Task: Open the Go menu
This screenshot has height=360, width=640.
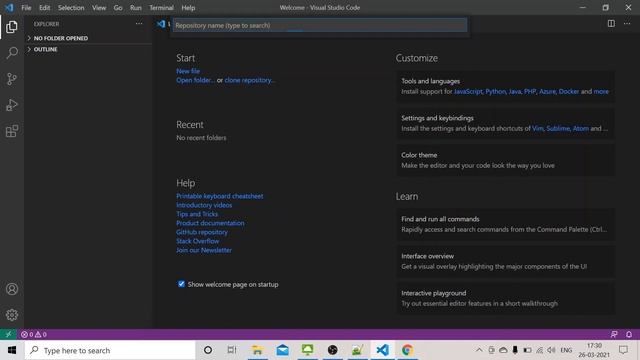Action: pos(118,8)
